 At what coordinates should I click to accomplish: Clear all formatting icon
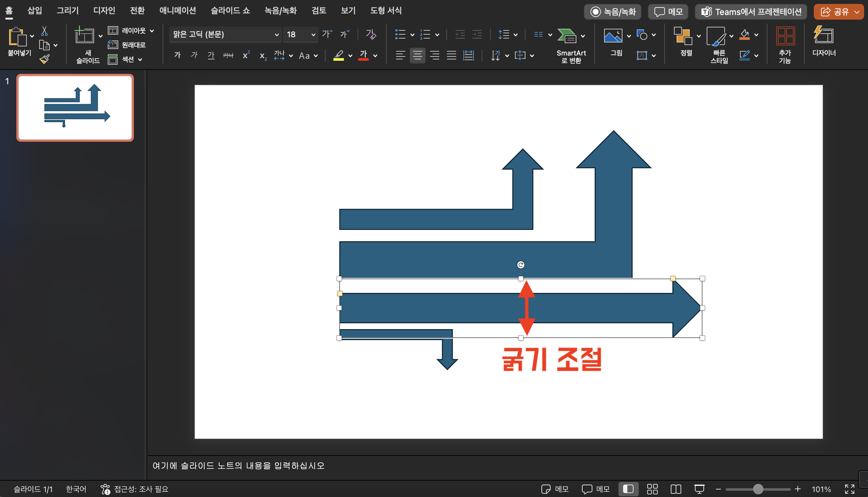click(371, 34)
